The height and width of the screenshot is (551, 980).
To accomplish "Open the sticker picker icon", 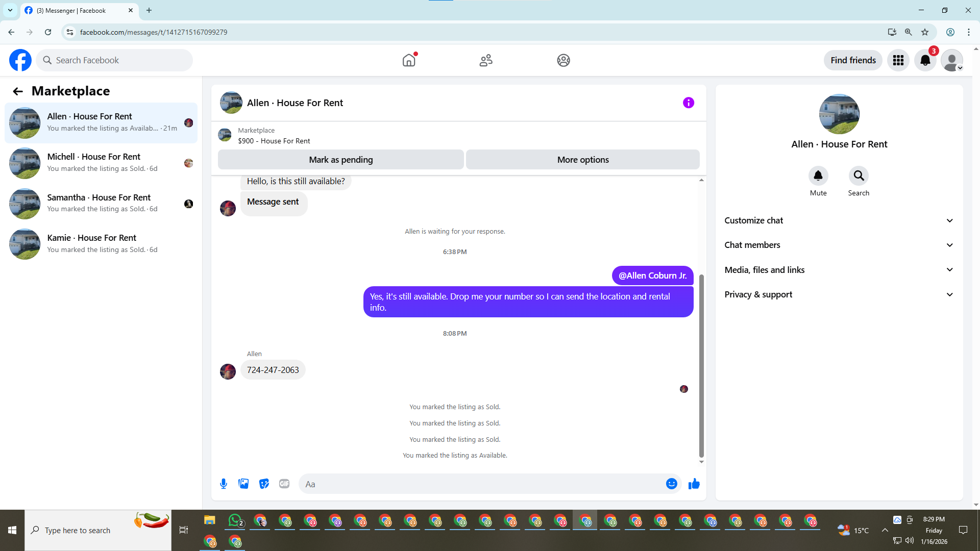I will point(264,484).
